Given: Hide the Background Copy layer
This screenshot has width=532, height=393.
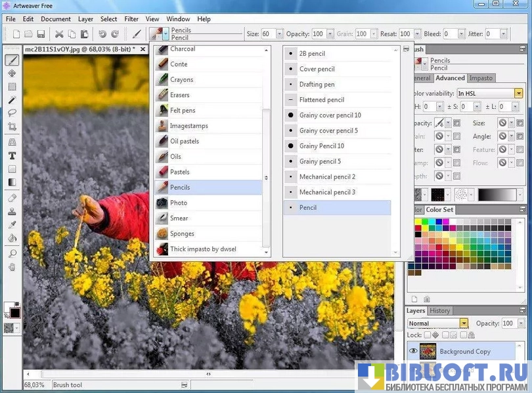Looking at the screenshot, I should [x=414, y=352].
